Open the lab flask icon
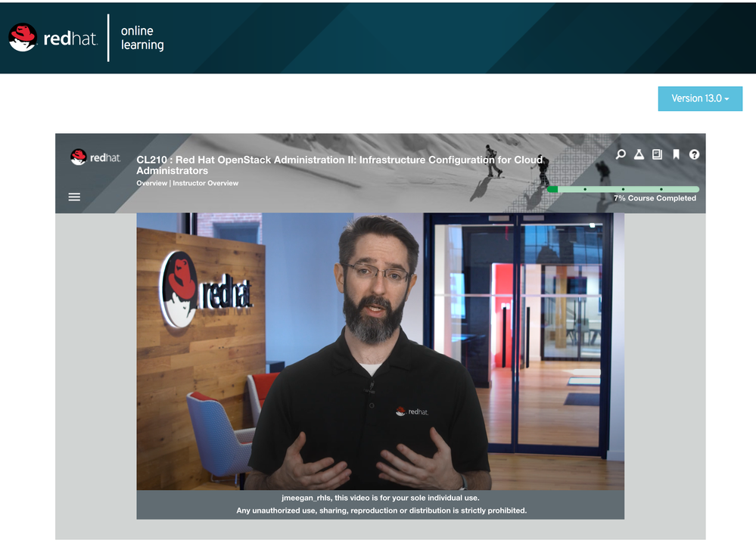 [639, 154]
